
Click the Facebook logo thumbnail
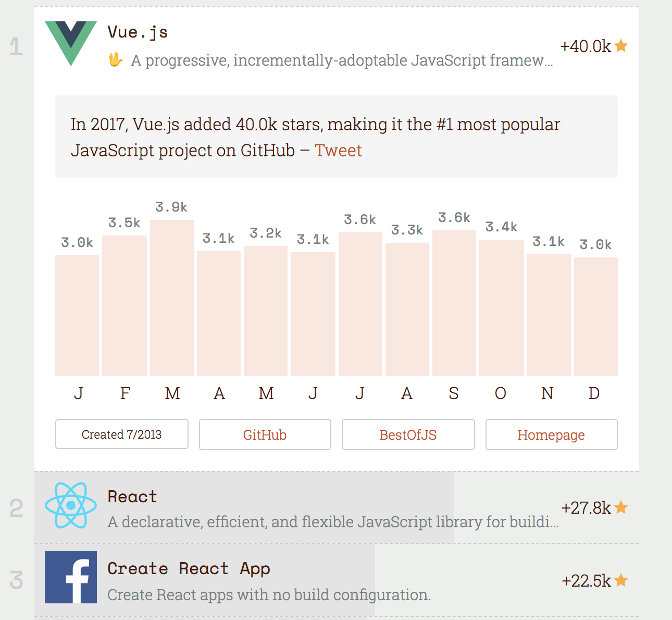tap(71, 577)
